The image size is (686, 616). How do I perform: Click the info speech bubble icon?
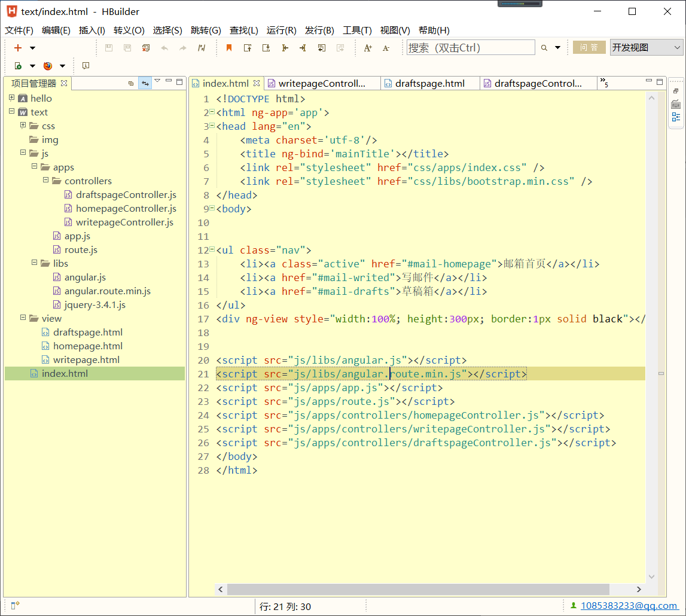click(86, 66)
